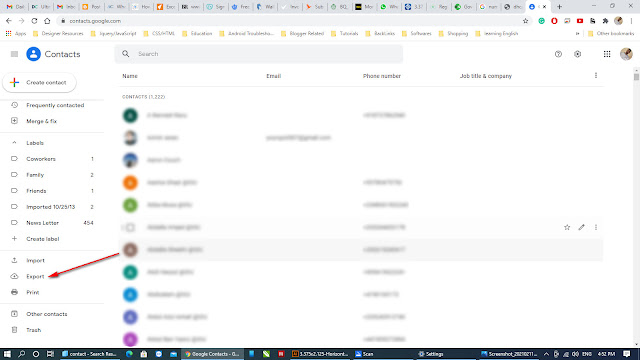Open more actions for hovered contact row
The image size is (640, 360).
coord(596,227)
